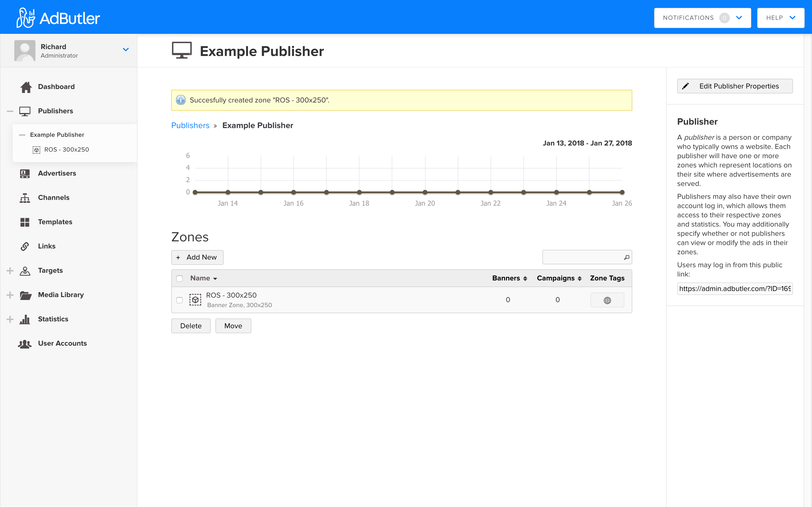Expand the Richard Administrator user dropdown
812x507 pixels.
point(126,50)
